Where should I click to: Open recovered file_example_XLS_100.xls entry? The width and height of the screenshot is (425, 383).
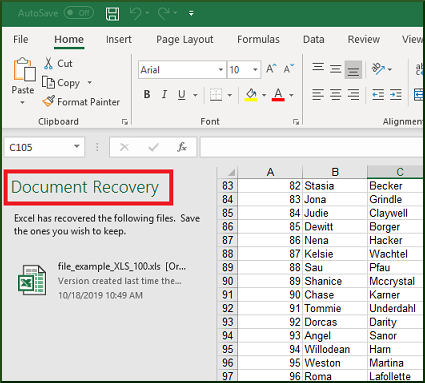pyautogui.click(x=103, y=281)
